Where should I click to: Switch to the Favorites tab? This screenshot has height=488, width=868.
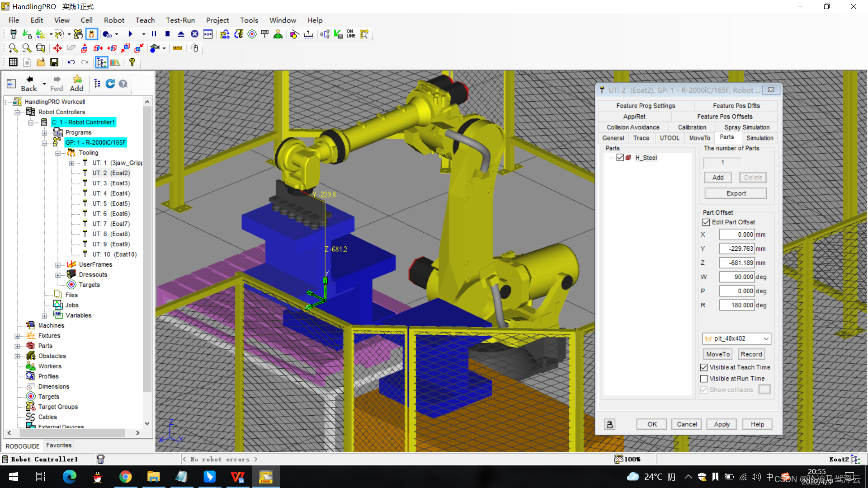point(59,445)
